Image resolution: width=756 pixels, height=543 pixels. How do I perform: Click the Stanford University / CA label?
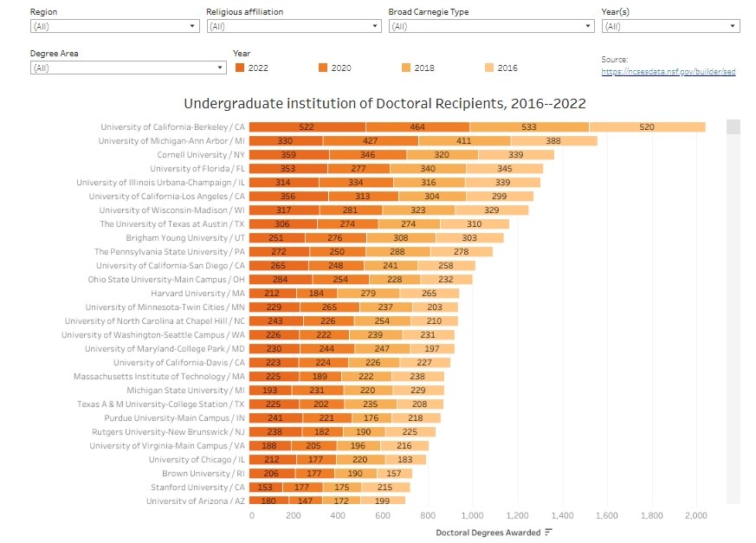tap(197, 487)
